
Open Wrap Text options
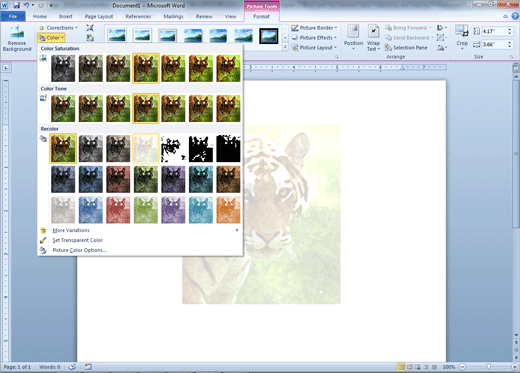pyautogui.click(x=373, y=38)
